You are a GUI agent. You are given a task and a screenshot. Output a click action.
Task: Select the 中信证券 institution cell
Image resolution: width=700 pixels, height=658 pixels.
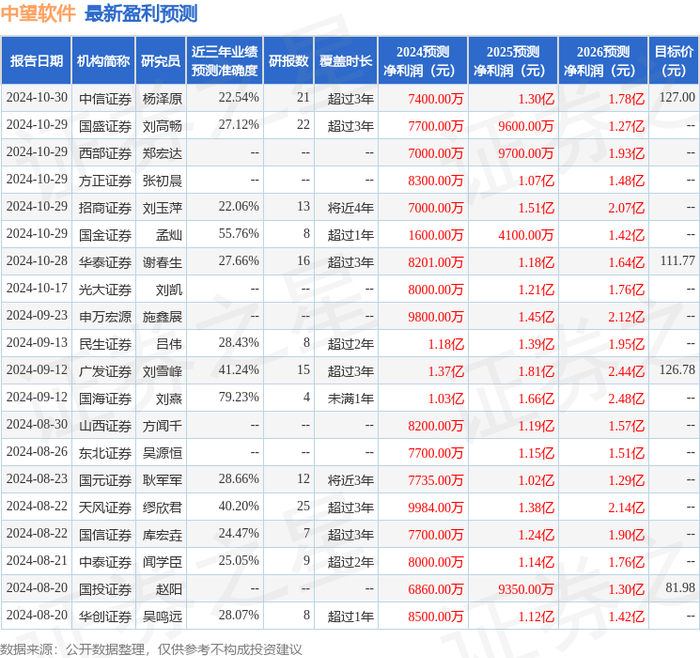[x=105, y=99]
